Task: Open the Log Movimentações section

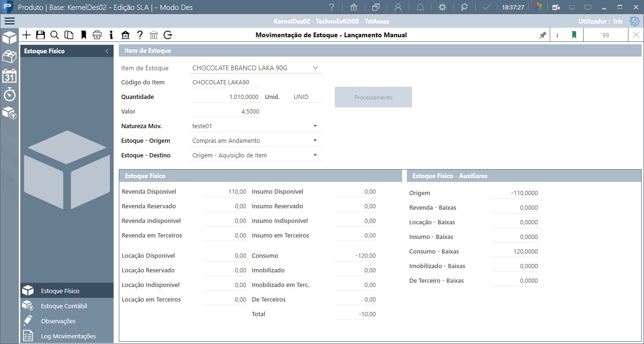Action: [67, 336]
